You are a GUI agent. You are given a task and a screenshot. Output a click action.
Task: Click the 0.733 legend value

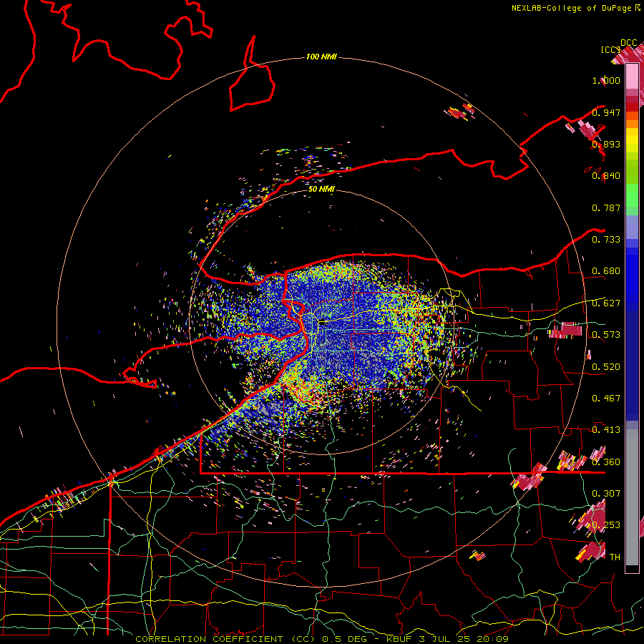tap(606, 240)
